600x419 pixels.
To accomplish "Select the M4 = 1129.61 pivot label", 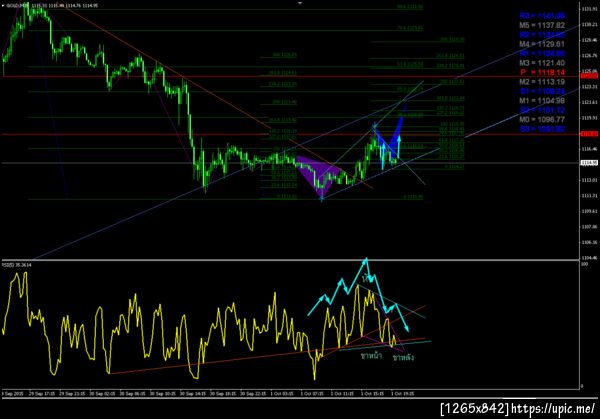I will tap(542, 44).
